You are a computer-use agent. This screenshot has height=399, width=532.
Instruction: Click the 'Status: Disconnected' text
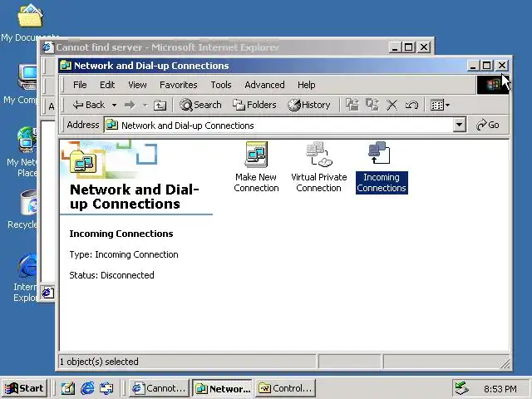click(111, 275)
